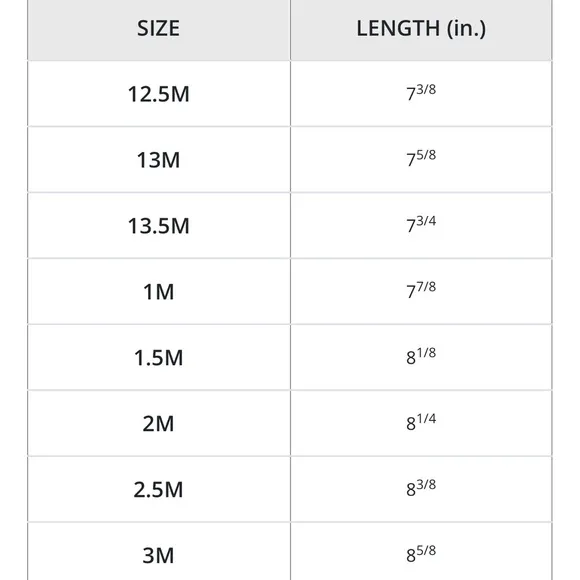Click the LENGTH (in.) column header
580x580 pixels.
[421, 28]
